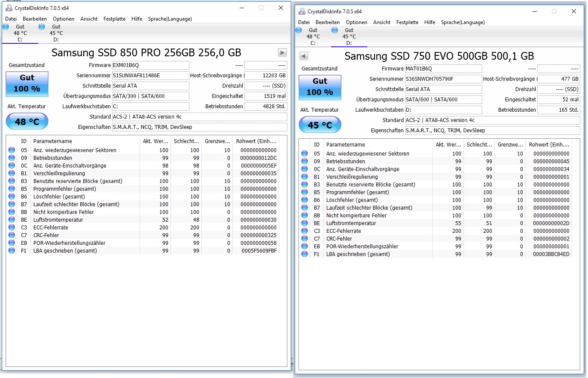Select the D: disk tab in right window

coord(349,37)
